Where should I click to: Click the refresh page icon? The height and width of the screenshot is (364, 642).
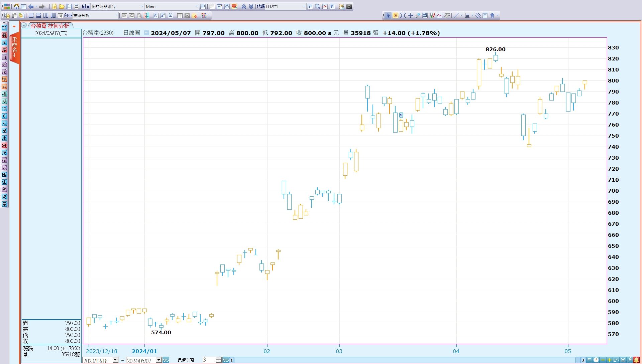[227, 6]
